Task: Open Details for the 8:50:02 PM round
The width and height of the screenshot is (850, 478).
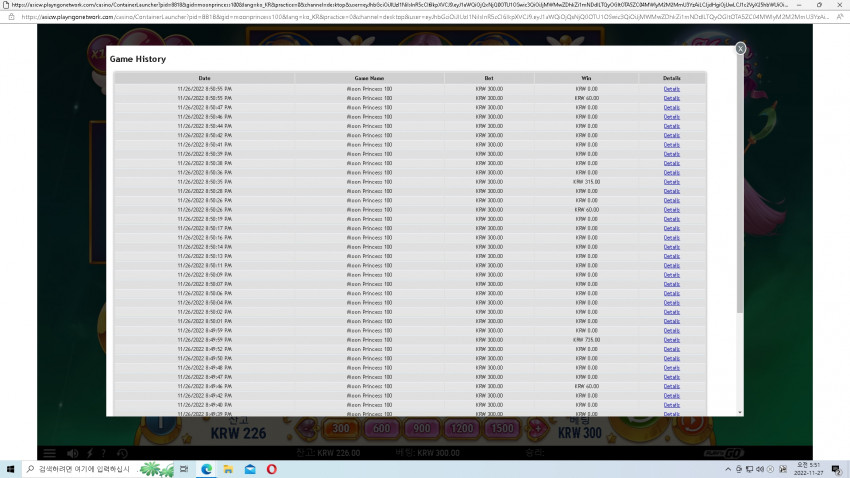Action: click(671, 312)
